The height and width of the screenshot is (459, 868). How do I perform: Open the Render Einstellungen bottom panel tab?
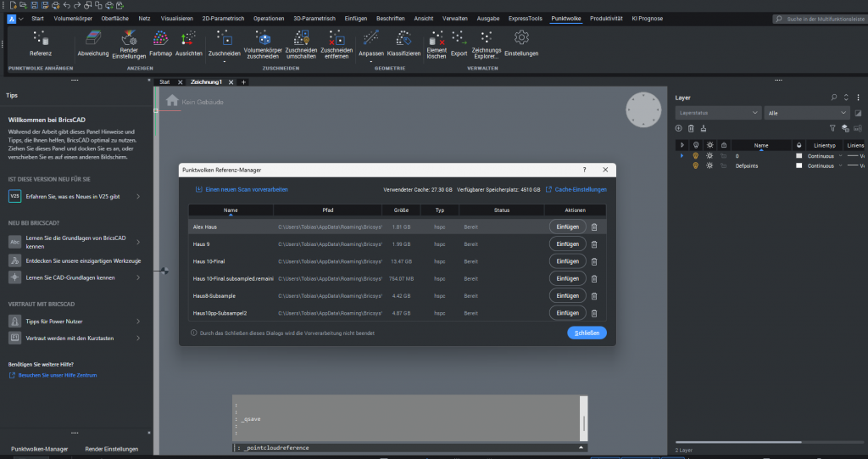[x=111, y=449]
